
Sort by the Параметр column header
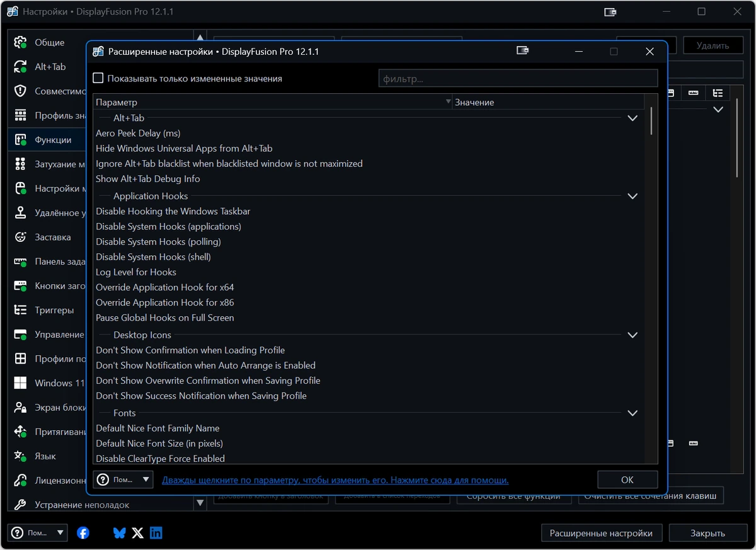click(273, 102)
